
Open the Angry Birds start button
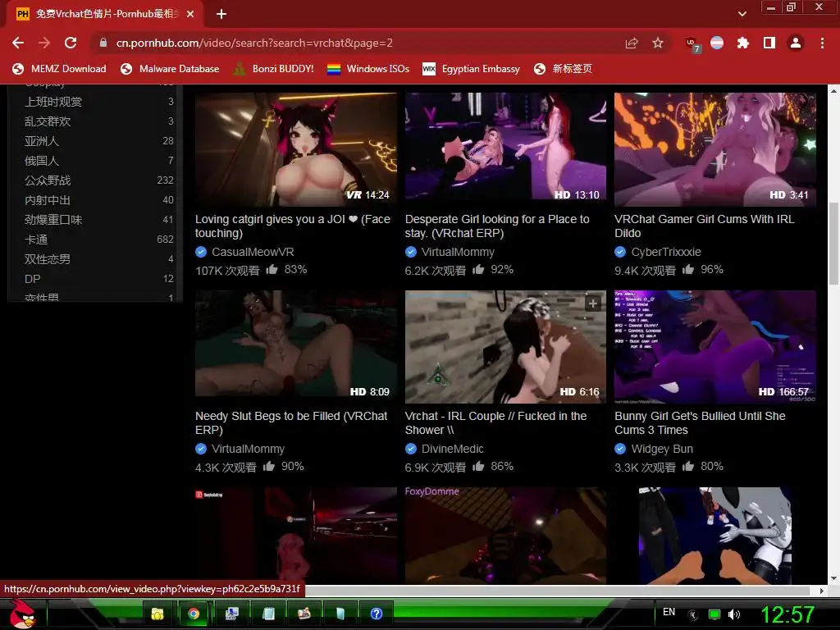[x=23, y=614]
